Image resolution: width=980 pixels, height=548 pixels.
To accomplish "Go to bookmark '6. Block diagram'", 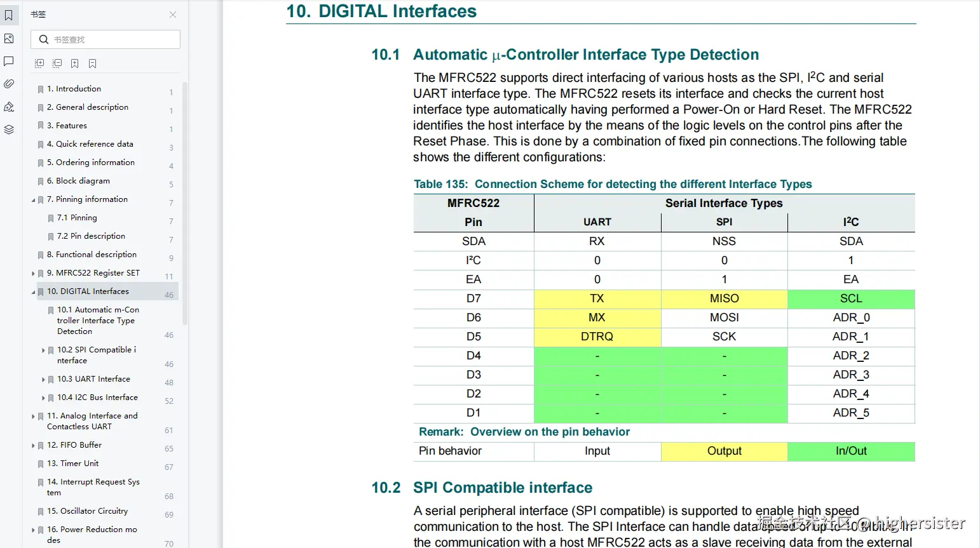I will point(78,181).
